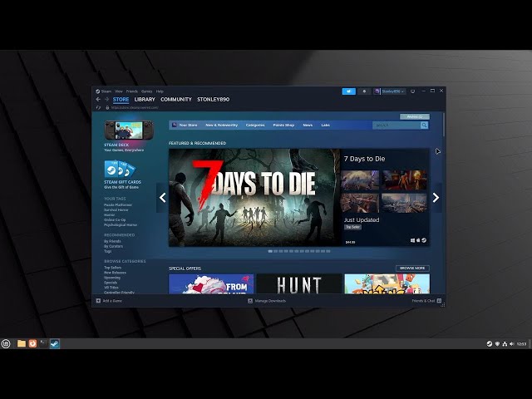532x399 pixels.
Task: Click the Add a Game label
Action: [112, 301]
